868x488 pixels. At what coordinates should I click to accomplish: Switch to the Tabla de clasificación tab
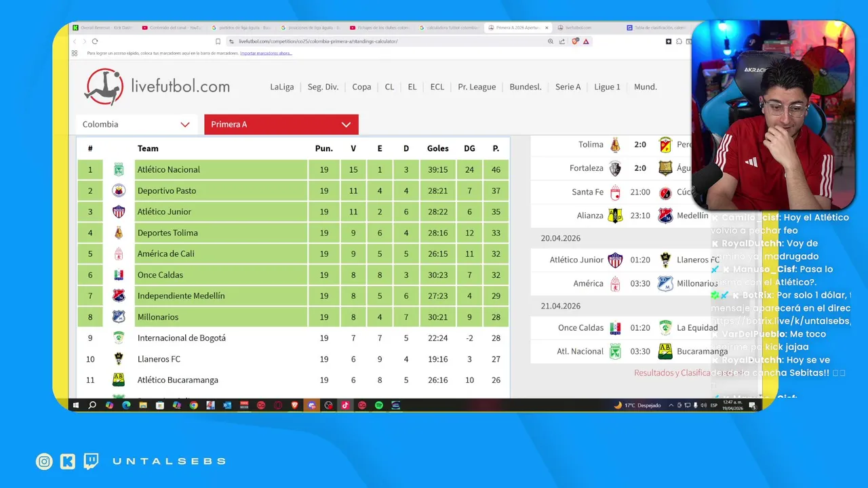click(x=656, y=28)
